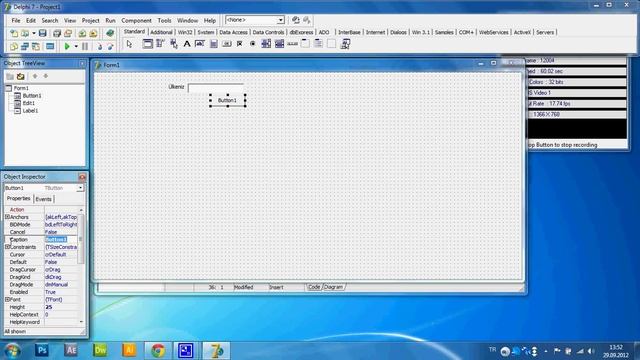The height and width of the screenshot is (360, 640).
Task: Click the View Form toolbar icon
Action: point(25,47)
